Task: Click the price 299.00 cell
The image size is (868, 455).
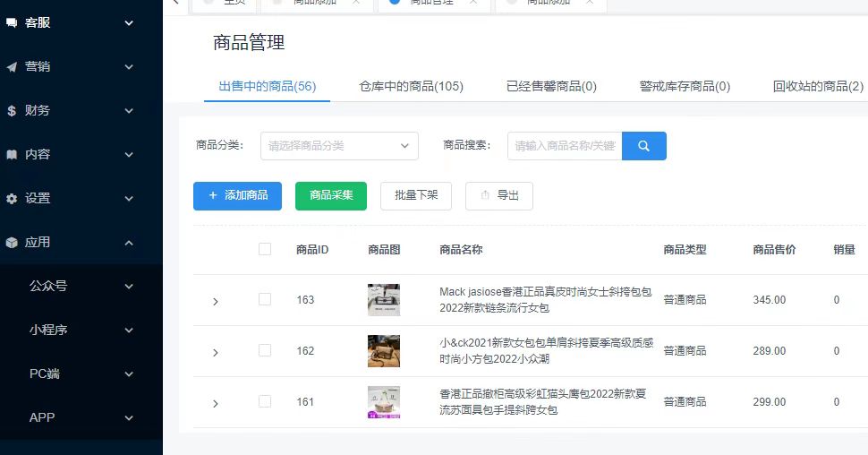Action: 770,402
